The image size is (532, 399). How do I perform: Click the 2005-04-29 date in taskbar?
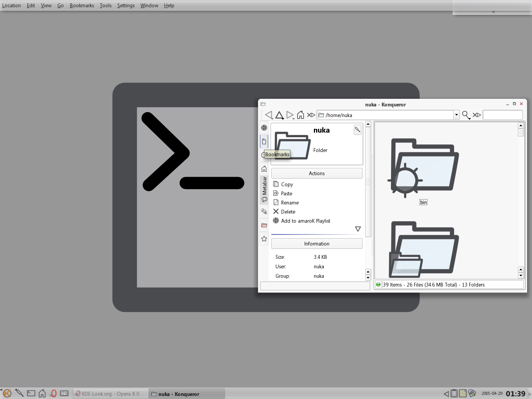pos(492,393)
